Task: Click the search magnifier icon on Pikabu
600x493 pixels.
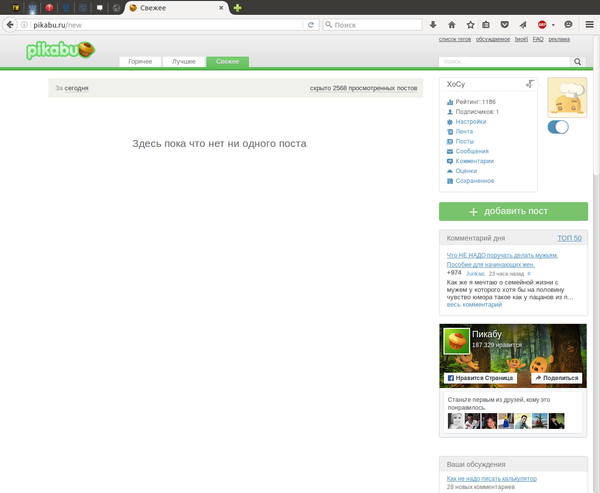Action: click(x=577, y=62)
